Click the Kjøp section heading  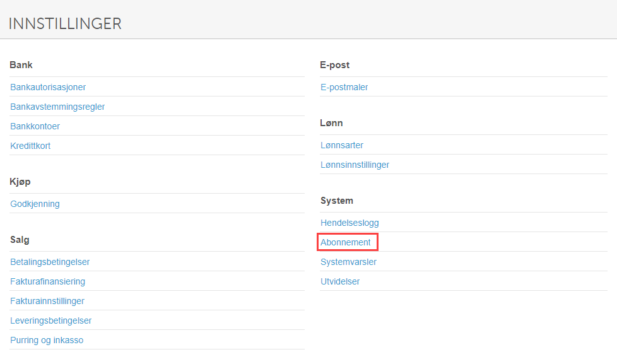click(x=20, y=182)
